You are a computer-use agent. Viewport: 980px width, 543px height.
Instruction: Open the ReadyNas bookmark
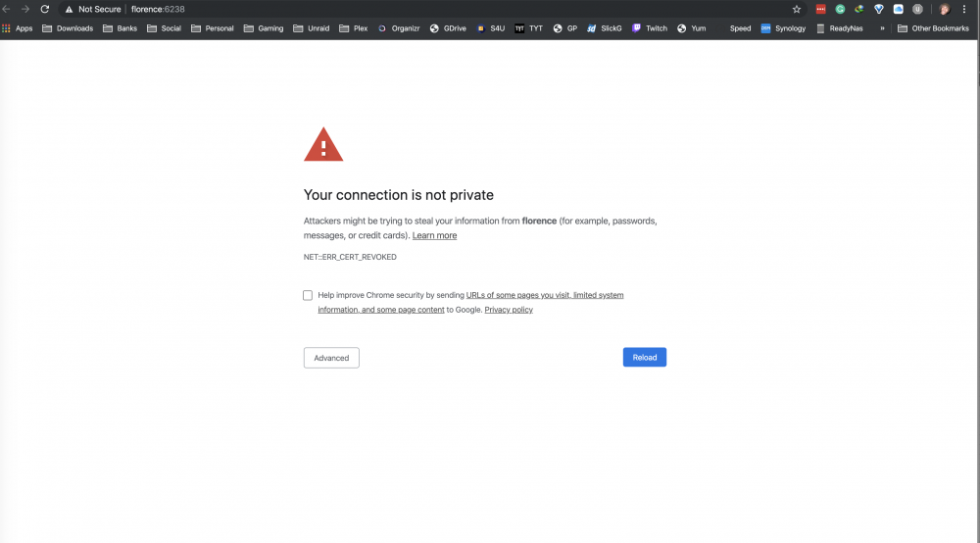coord(840,28)
